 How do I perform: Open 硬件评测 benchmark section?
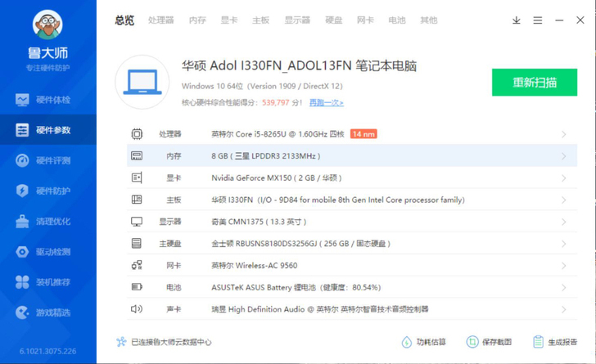(43, 160)
